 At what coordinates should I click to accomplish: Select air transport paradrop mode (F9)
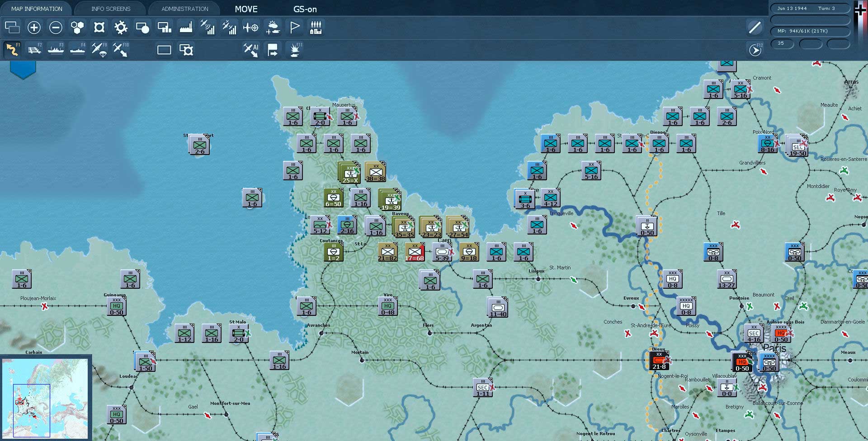(x=99, y=50)
